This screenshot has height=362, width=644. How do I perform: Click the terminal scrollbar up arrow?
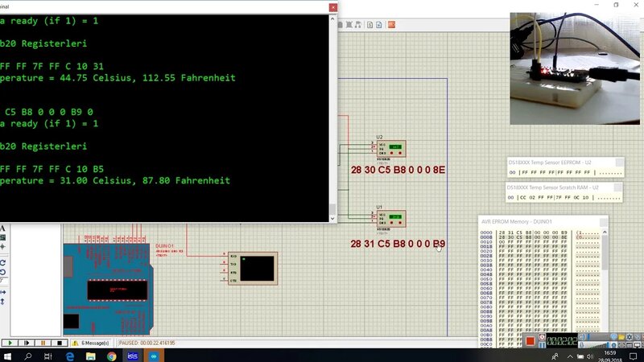coord(332,19)
